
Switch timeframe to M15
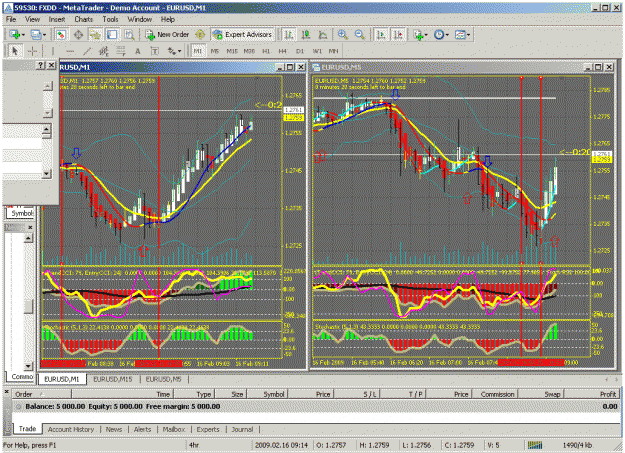point(232,51)
